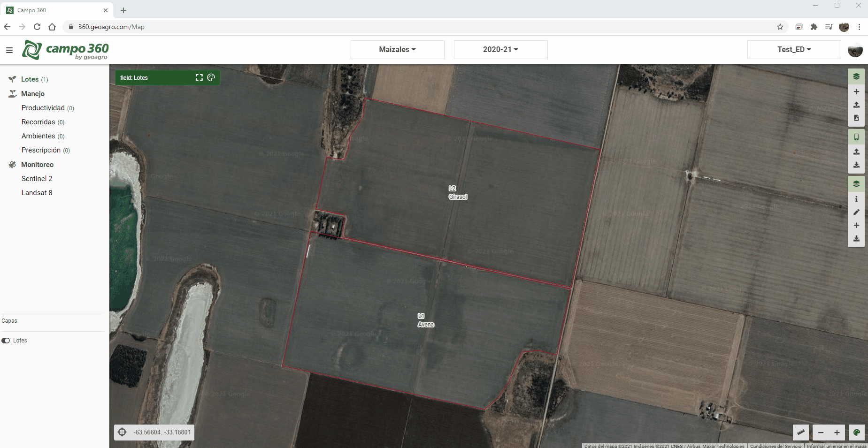Viewport: 868px width, 448px height.
Task: Bookmark this page with the star icon
Action: [x=780, y=27]
